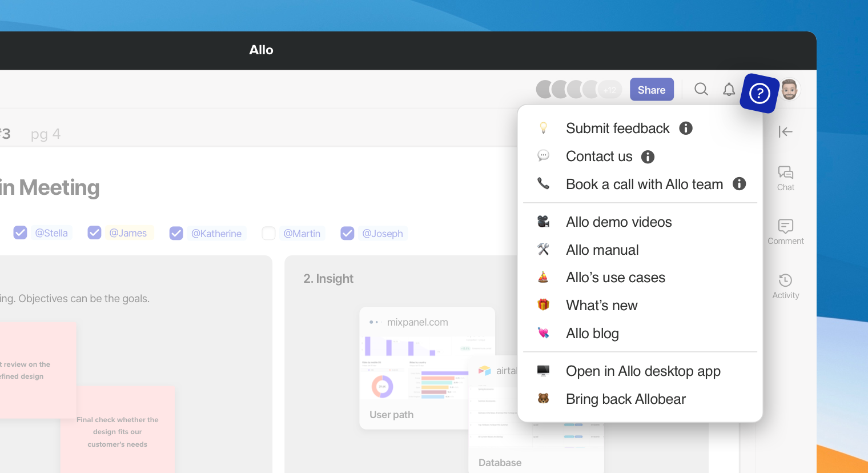Viewport: 868px width, 473px height.
Task: Show the Activity history panel
Action: (x=785, y=286)
